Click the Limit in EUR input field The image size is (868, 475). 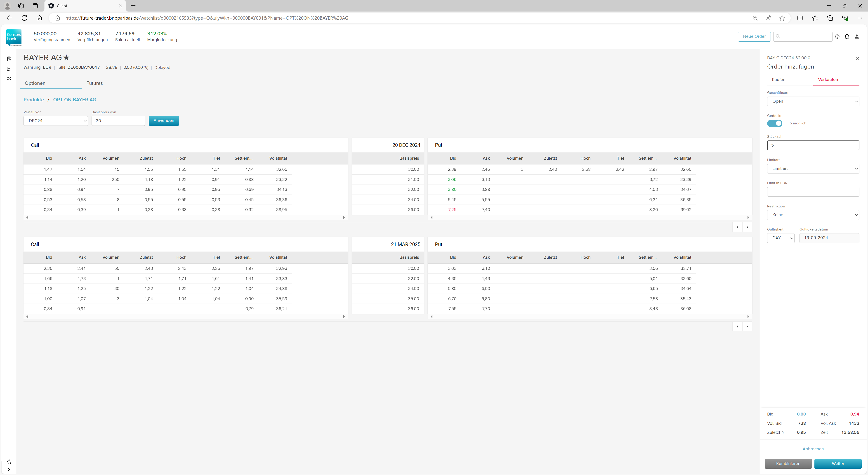813,192
